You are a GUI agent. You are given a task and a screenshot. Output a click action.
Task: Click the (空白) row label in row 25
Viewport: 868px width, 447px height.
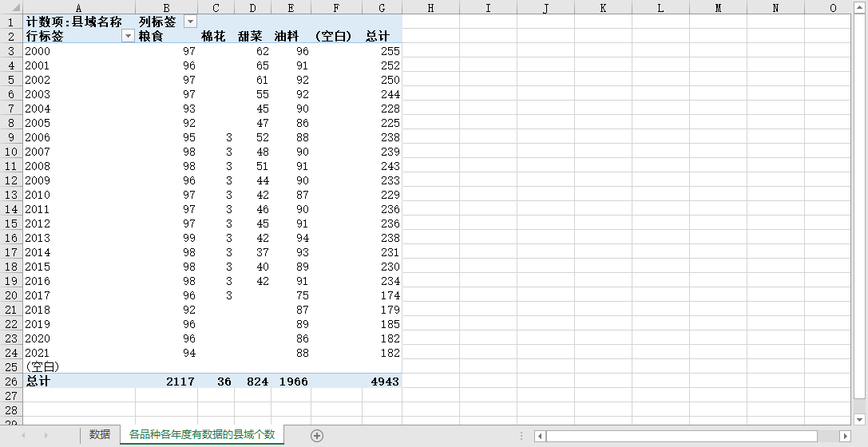(x=78, y=367)
